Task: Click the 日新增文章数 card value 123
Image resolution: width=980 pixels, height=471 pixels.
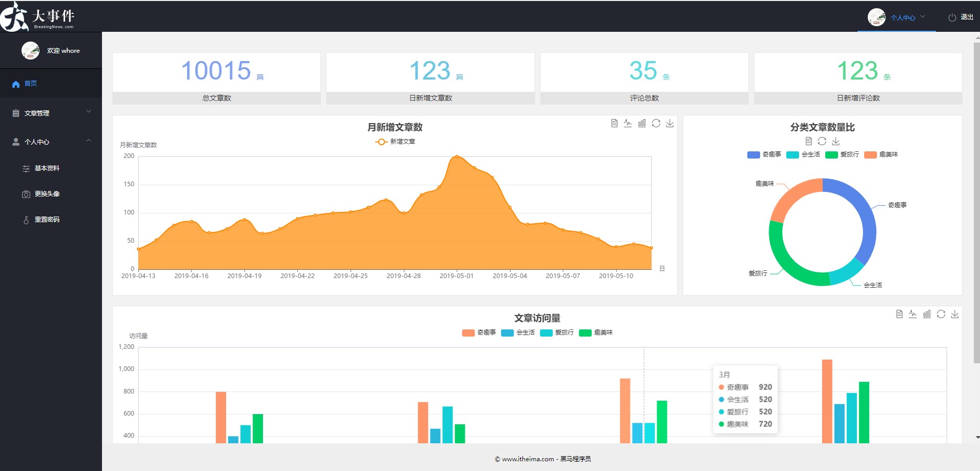Action: tap(430, 71)
